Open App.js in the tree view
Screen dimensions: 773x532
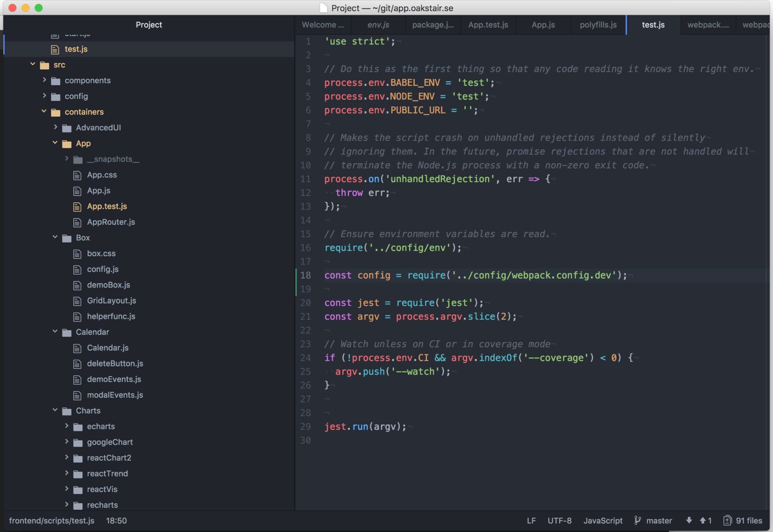pos(99,191)
